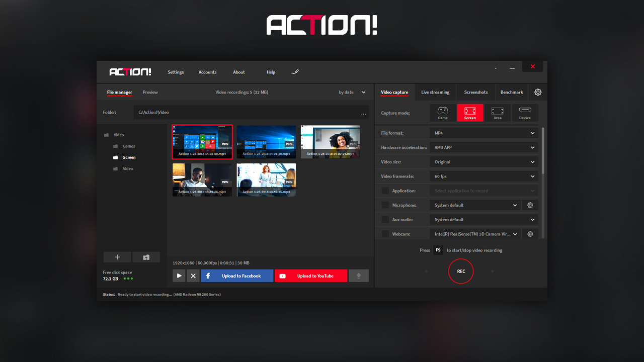Open the Video size dropdown

coord(484,162)
